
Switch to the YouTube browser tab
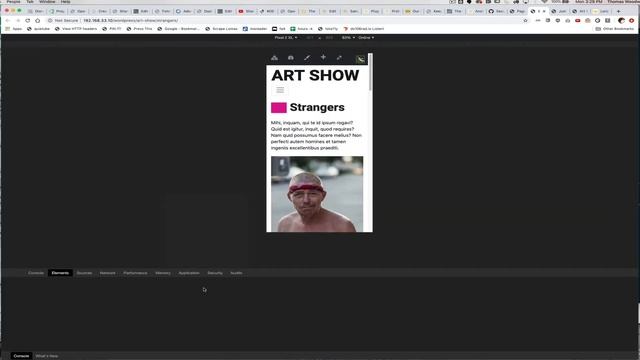point(246,11)
